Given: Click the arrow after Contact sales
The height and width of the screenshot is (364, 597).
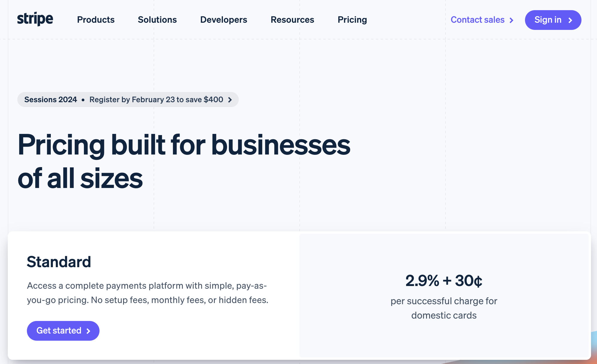Looking at the screenshot, I should tap(511, 20).
